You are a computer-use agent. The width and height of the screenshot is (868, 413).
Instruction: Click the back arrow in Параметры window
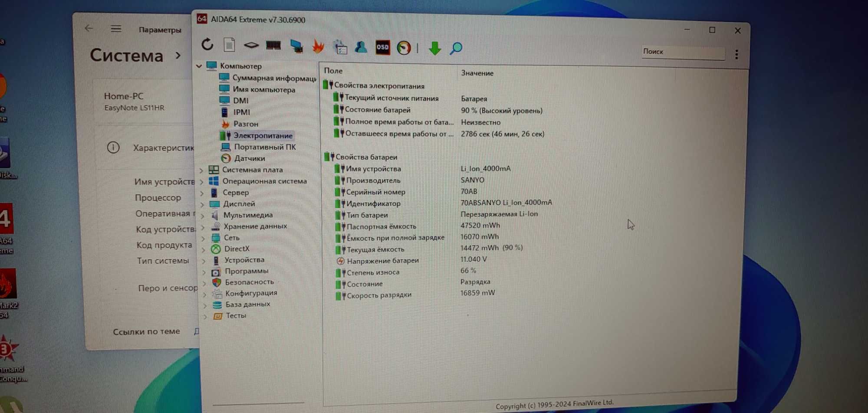(x=89, y=28)
